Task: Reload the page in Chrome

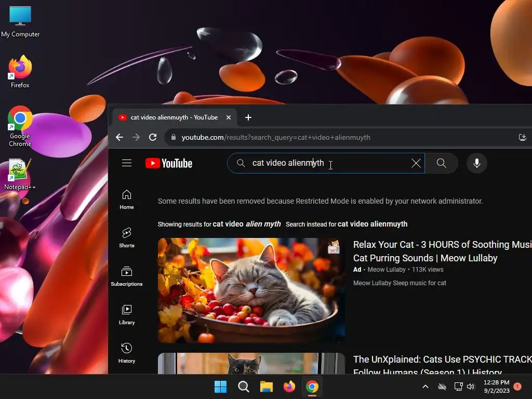Action: (153, 137)
